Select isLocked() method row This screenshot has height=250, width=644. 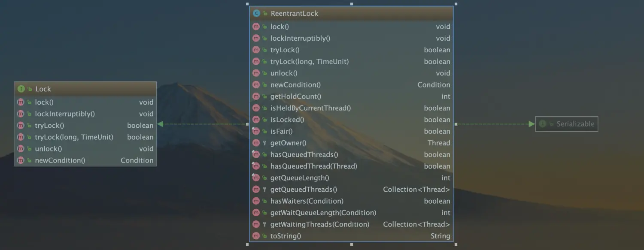coord(351,120)
